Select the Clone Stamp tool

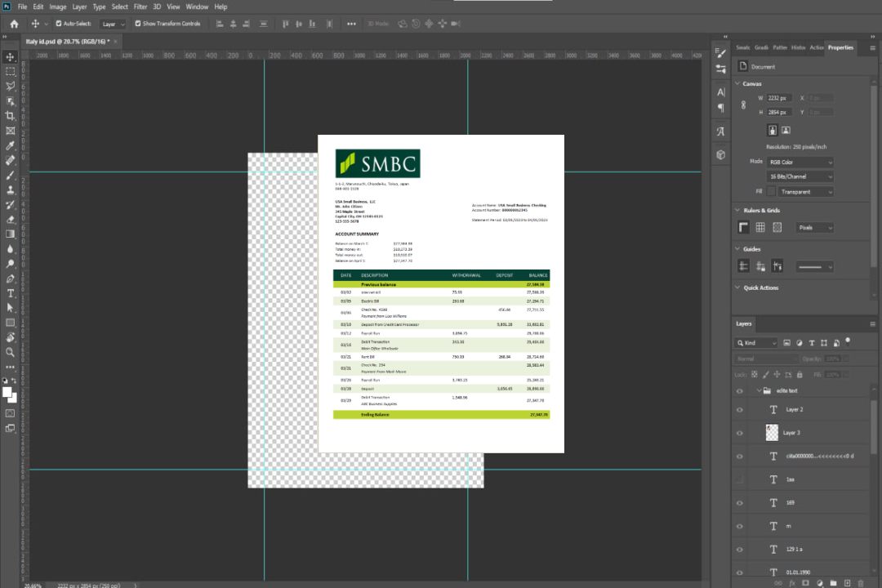click(10, 190)
